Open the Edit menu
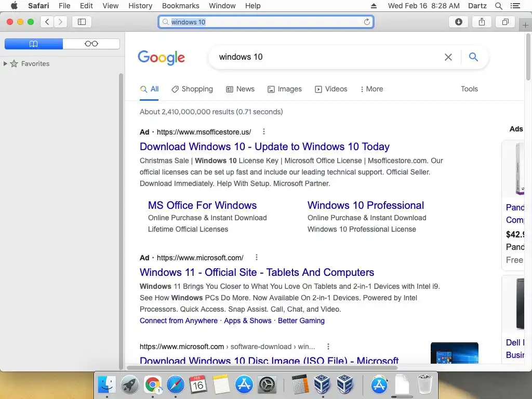The height and width of the screenshot is (399, 532). point(86,6)
